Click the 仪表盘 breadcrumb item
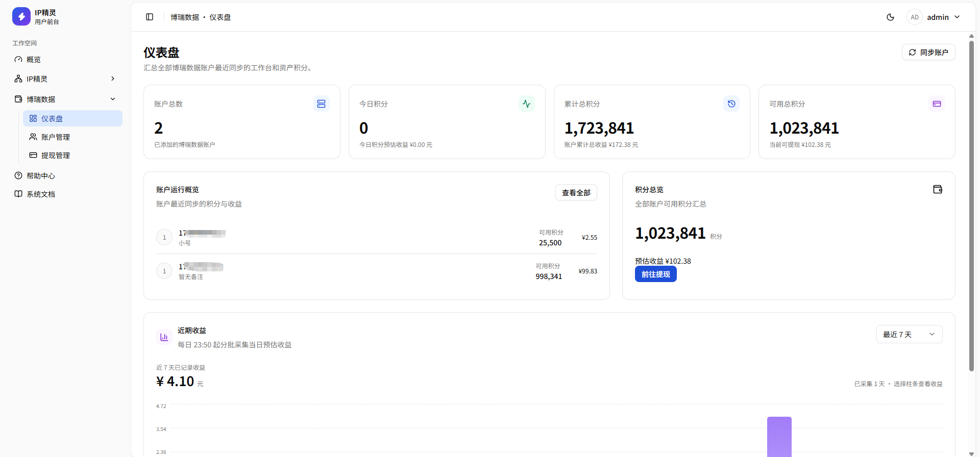 (220, 17)
